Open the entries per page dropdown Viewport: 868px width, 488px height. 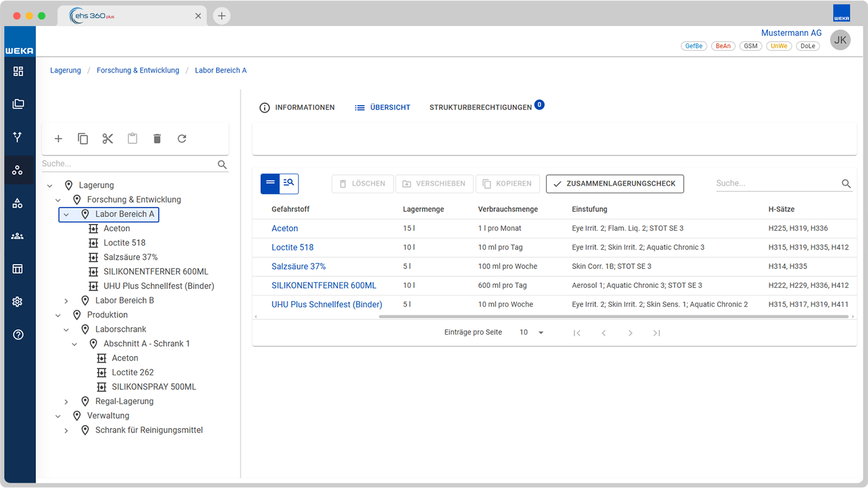(532, 332)
